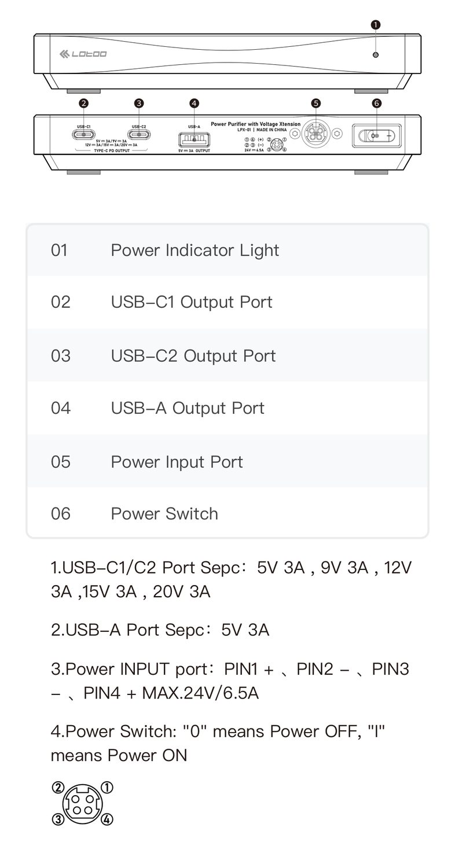The image size is (455, 868).
Task: Select the "USB-C1 Output Port" table row
Action: [x=227, y=301]
